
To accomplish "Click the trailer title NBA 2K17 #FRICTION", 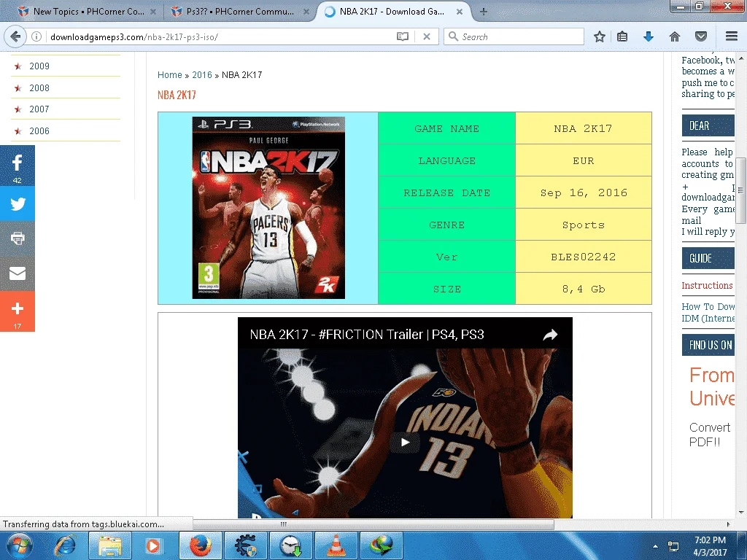I will tap(367, 335).
